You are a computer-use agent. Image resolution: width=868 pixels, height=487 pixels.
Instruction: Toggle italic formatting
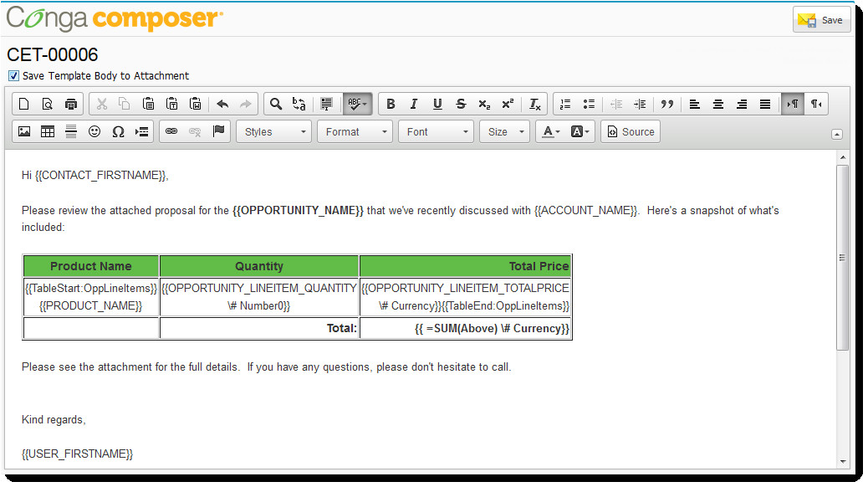(414, 105)
